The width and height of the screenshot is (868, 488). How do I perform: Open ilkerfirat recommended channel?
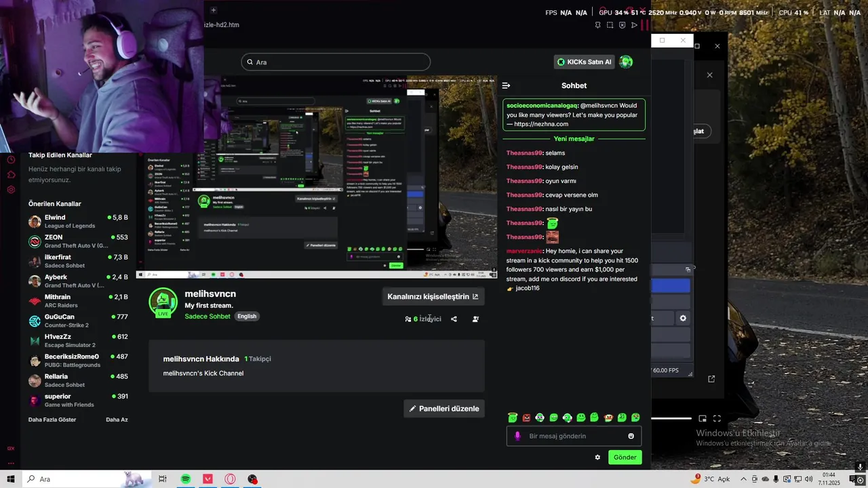[78, 261]
